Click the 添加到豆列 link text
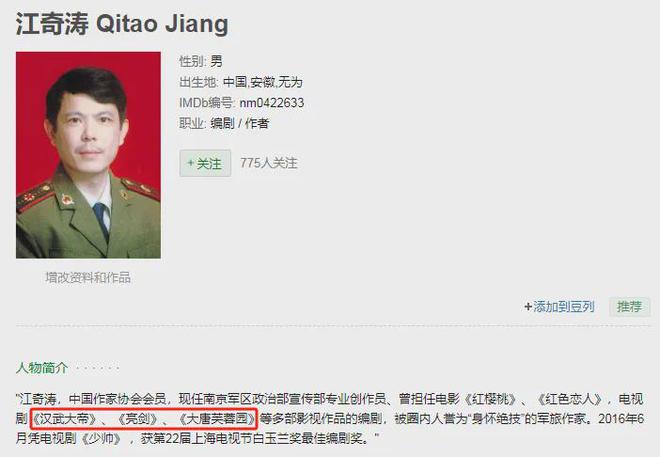Image resolution: width=660 pixels, height=457 pixels. coord(564,307)
